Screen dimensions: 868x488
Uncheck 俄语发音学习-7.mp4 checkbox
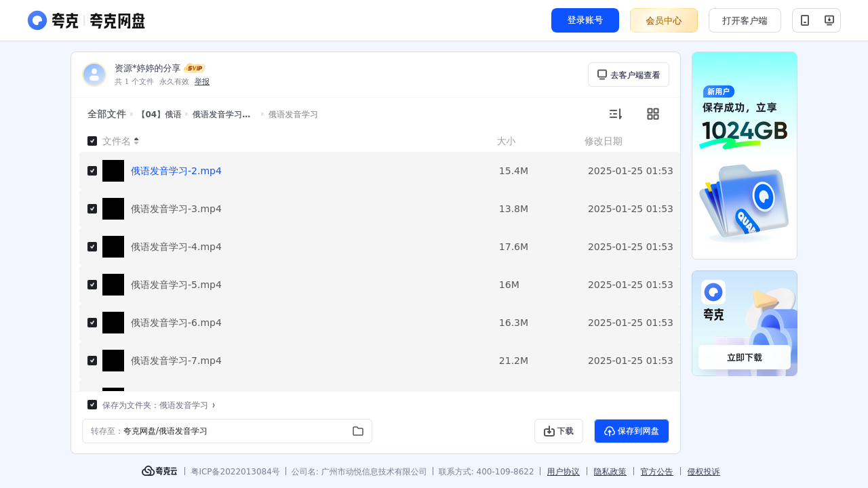point(92,361)
